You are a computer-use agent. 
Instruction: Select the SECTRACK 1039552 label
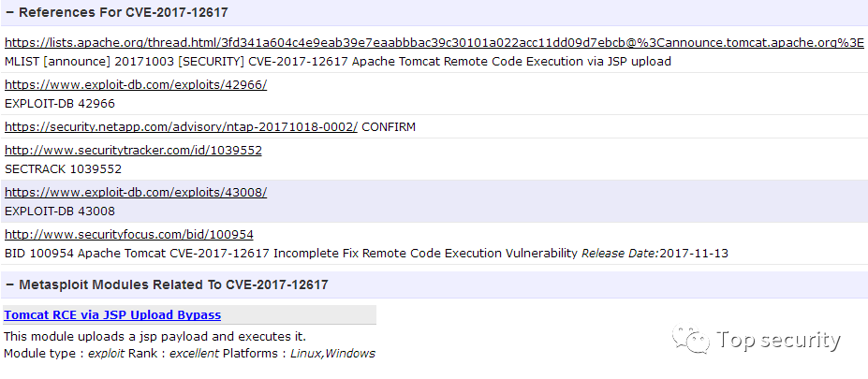63,169
